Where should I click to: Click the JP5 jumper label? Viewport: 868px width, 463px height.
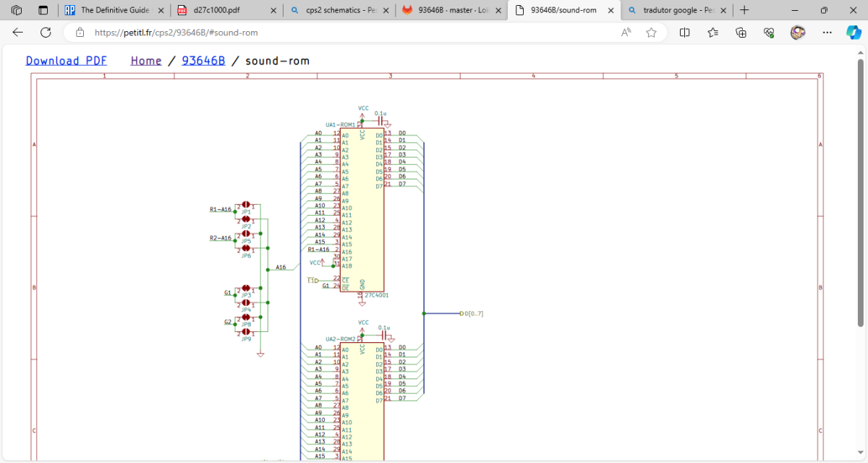(246, 241)
